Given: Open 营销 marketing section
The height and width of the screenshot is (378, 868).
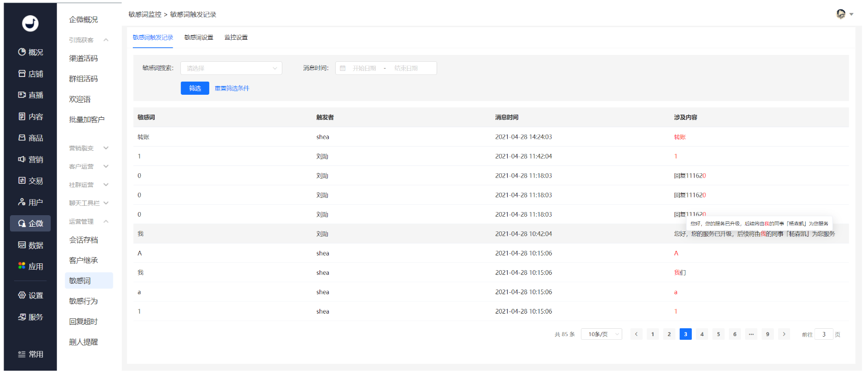Looking at the screenshot, I should click(x=30, y=160).
